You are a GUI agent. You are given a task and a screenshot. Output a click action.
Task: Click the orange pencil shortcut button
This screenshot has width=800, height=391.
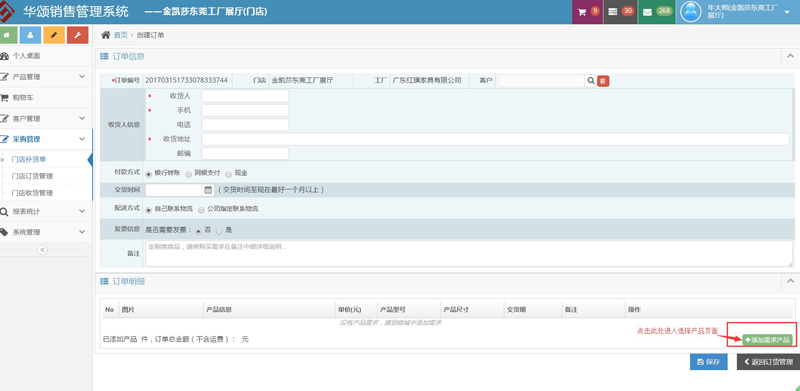(x=54, y=35)
